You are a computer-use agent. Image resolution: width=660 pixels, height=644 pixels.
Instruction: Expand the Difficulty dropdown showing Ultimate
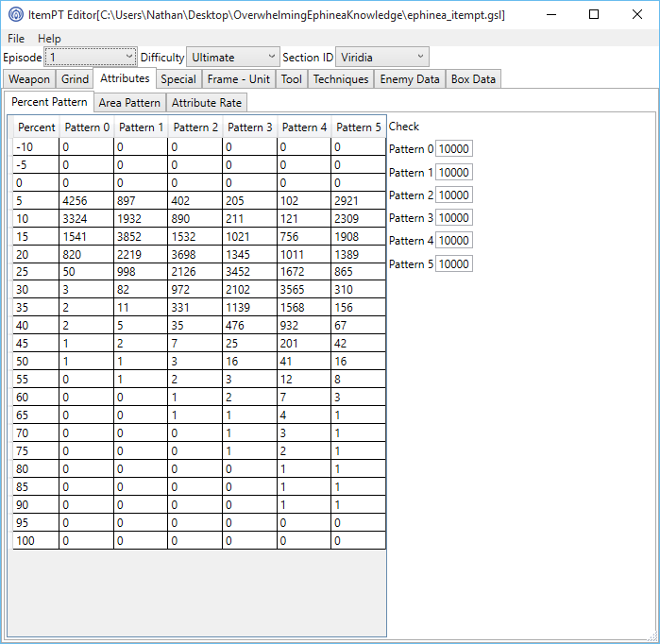pyautogui.click(x=233, y=57)
